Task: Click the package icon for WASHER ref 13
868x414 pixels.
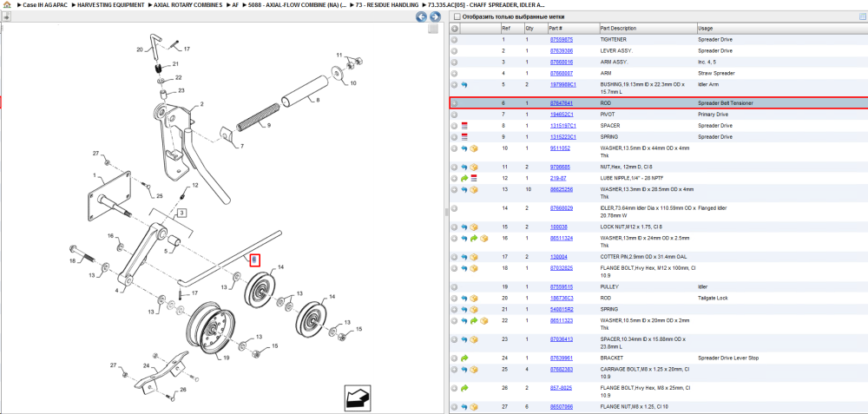Action: (474, 190)
